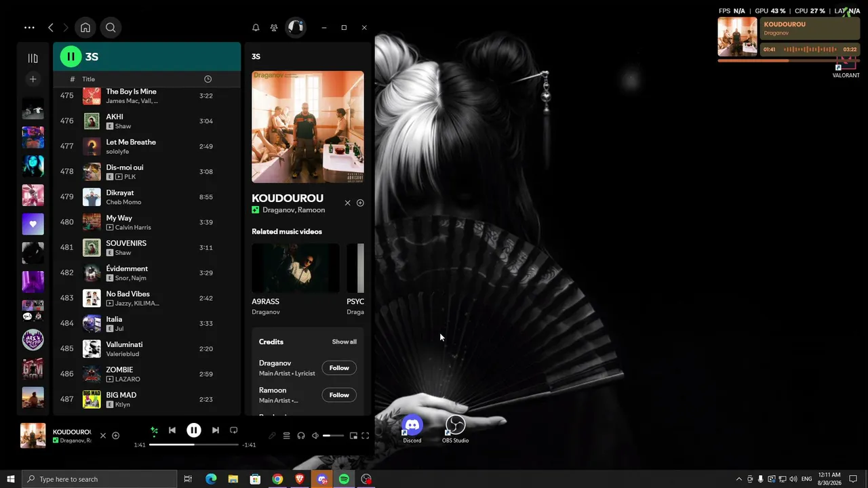868x488 pixels.
Task: Select track SOUVENIRS
Action: [x=147, y=247]
